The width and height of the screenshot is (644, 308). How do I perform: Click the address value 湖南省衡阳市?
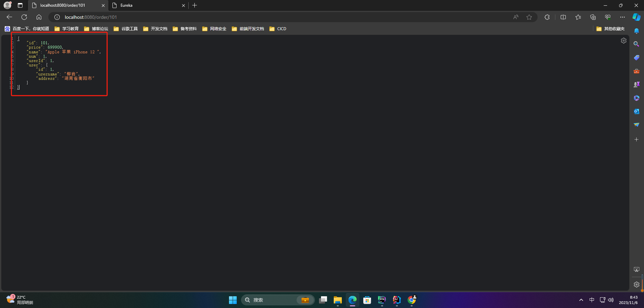coord(78,79)
